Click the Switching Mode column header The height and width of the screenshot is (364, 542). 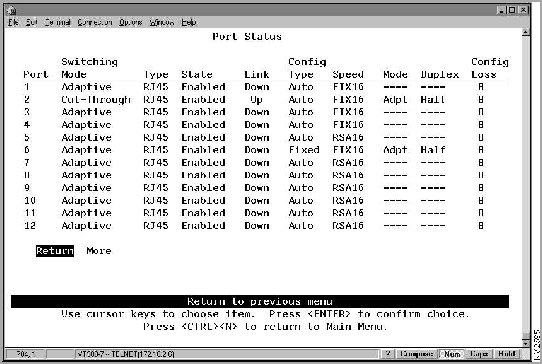[89, 68]
